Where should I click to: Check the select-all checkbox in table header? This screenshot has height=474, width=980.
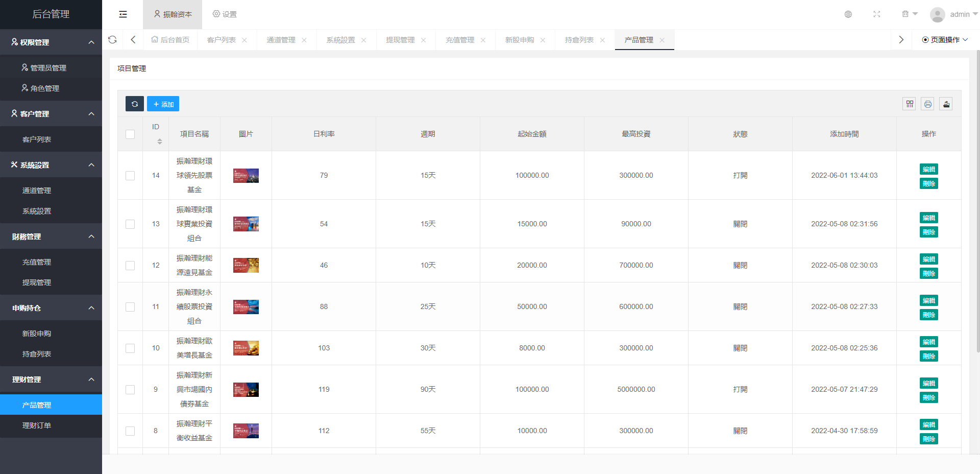(130, 134)
